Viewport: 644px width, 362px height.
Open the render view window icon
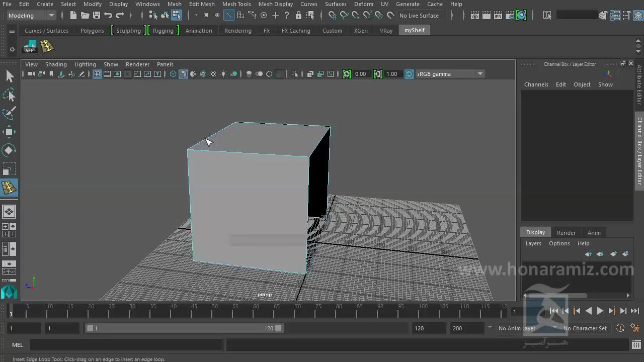475,16
